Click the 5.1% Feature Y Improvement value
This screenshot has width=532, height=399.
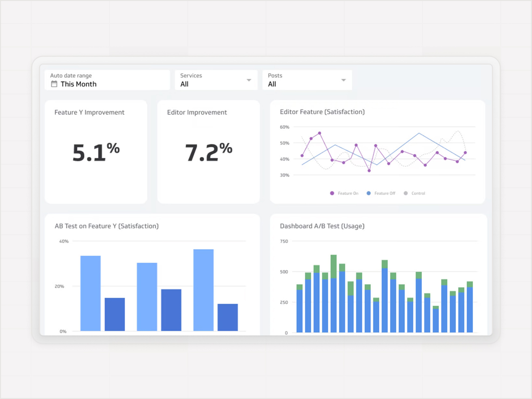point(96,152)
